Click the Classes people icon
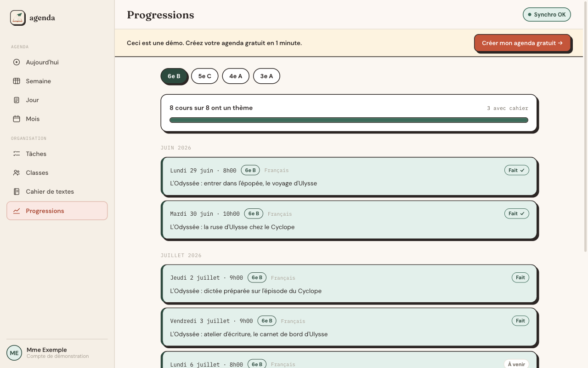588x368 pixels. (17, 172)
